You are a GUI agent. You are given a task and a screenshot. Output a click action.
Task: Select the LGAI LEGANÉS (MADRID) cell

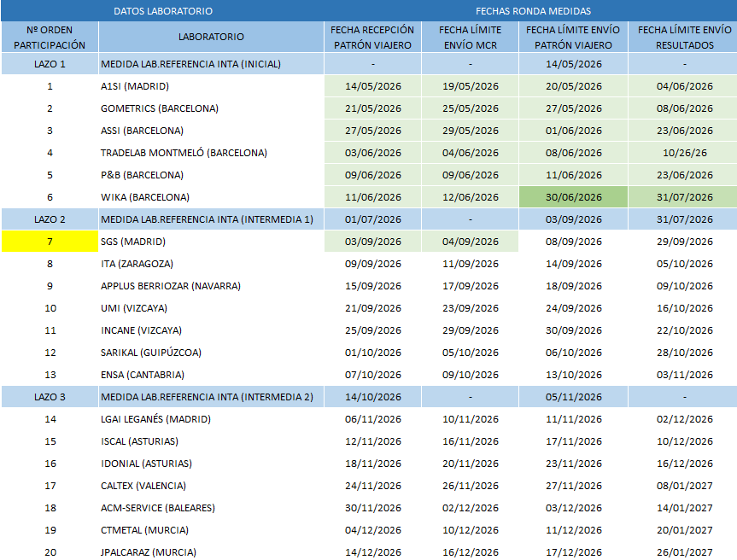pyautogui.click(x=211, y=419)
